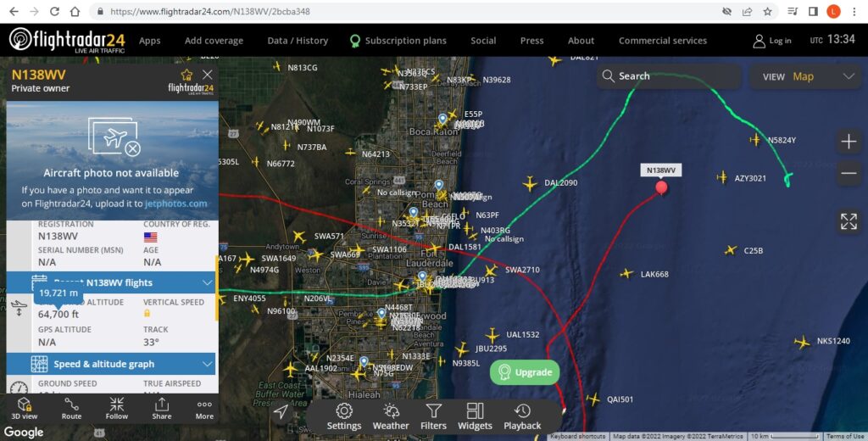The width and height of the screenshot is (868, 441).
Task: Open the VIEW Map dropdown
Action: (x=806, y=76)
